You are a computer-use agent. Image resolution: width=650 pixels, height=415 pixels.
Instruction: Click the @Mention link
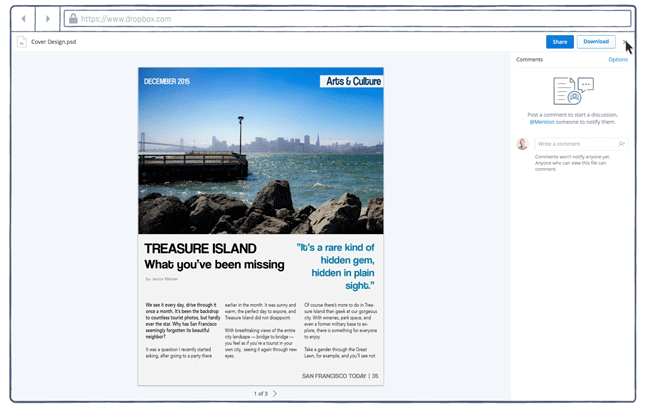(543, 122)
